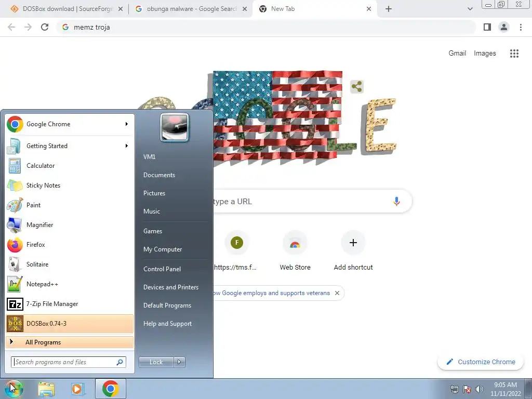Viewport: 532px width, 399px height.
Task: Close the New Tab tab
Action: coord(369,9)
